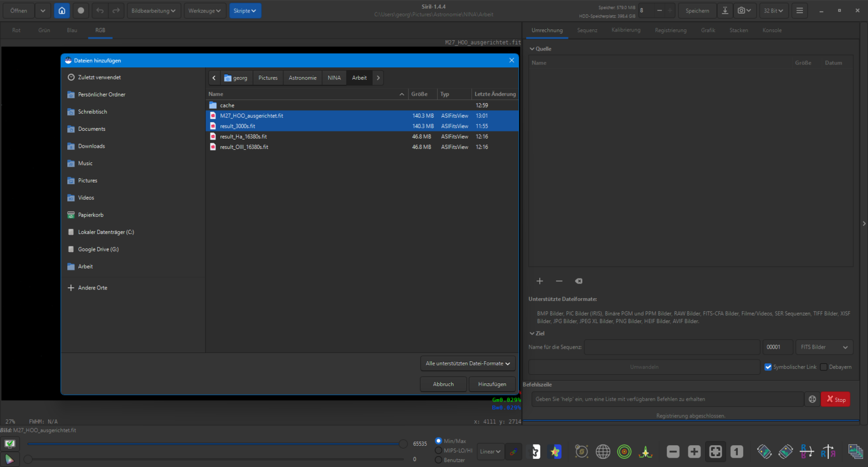Image resolution: width=868 pixels, height=467 pixels.
Task: Click the Hinzufügen button
Action: (x=492, y=384)
